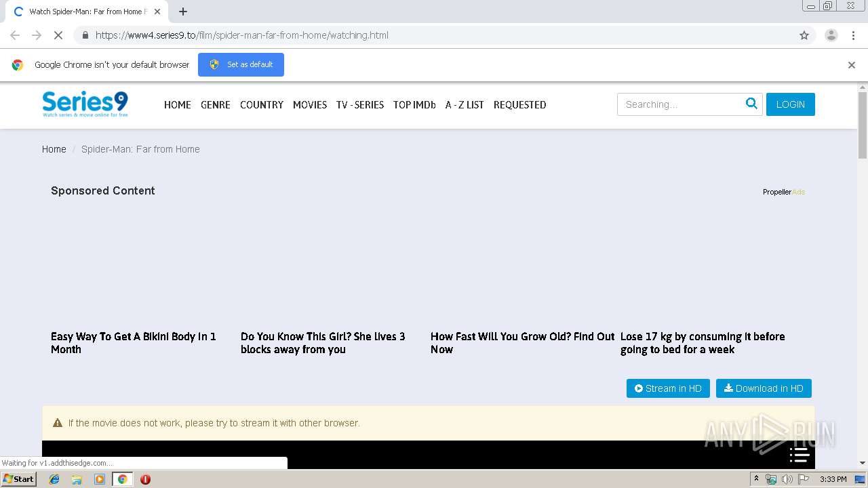Open the Do You Know This Girl ad

(323, 343)
